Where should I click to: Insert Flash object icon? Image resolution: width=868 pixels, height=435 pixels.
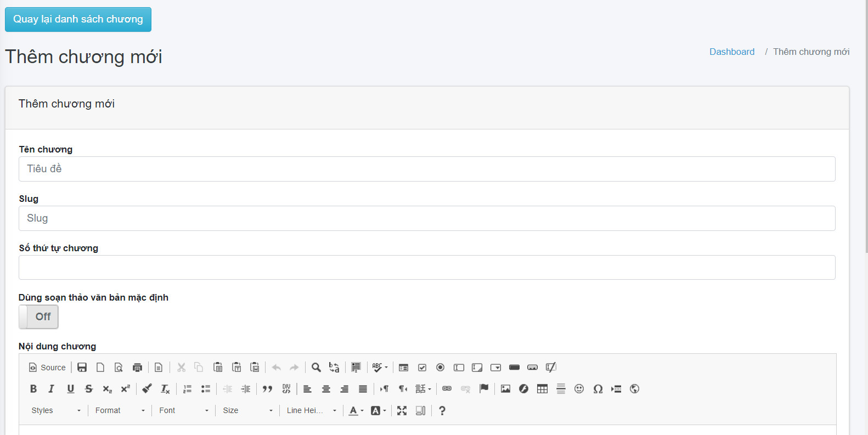point(524,389)
